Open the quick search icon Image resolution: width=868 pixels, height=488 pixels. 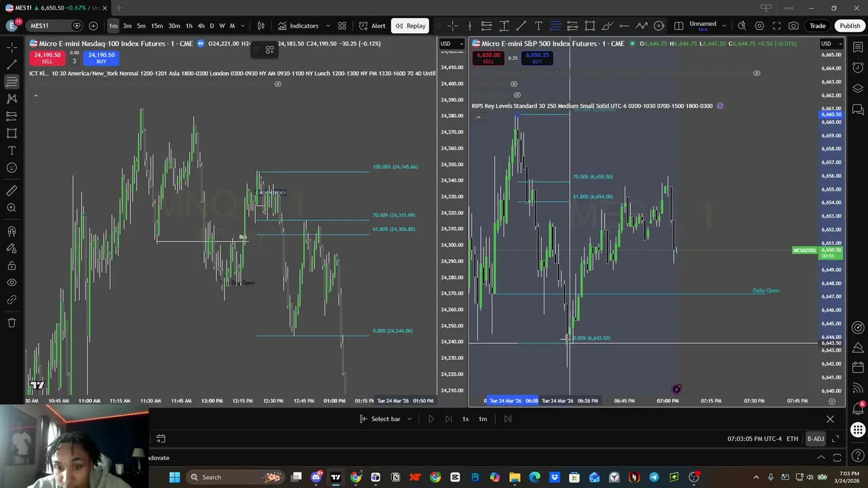(x=742, y=26)
